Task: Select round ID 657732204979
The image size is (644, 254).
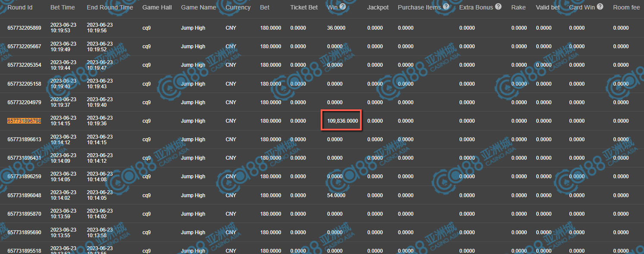Action: pyautogui.click(x=24, y=102)
